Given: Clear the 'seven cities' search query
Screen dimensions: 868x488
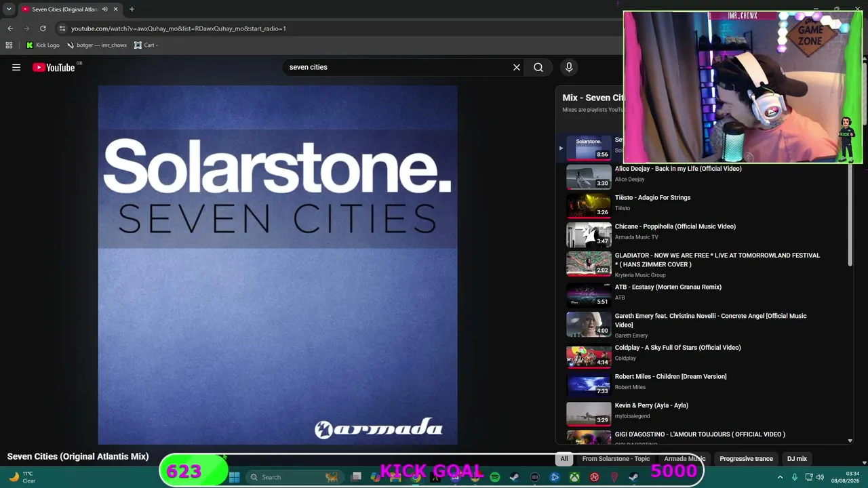Looking at the screenshot, I should pos(517,67).
